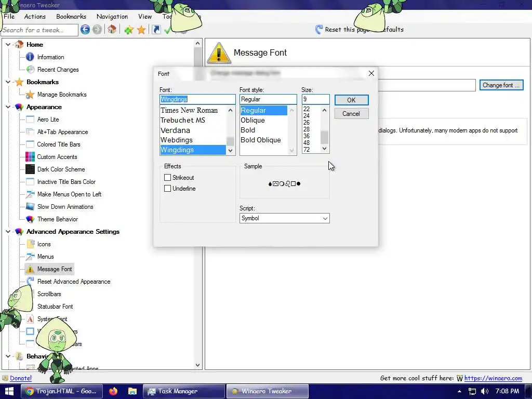Click the forward navigation arrow icon

click(97, 30)
